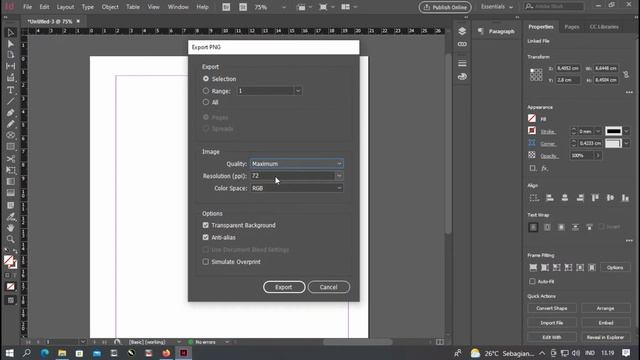Open the Essentials workspace dropdown
Viewport: 640px width, 360px height.
[497, 7]
